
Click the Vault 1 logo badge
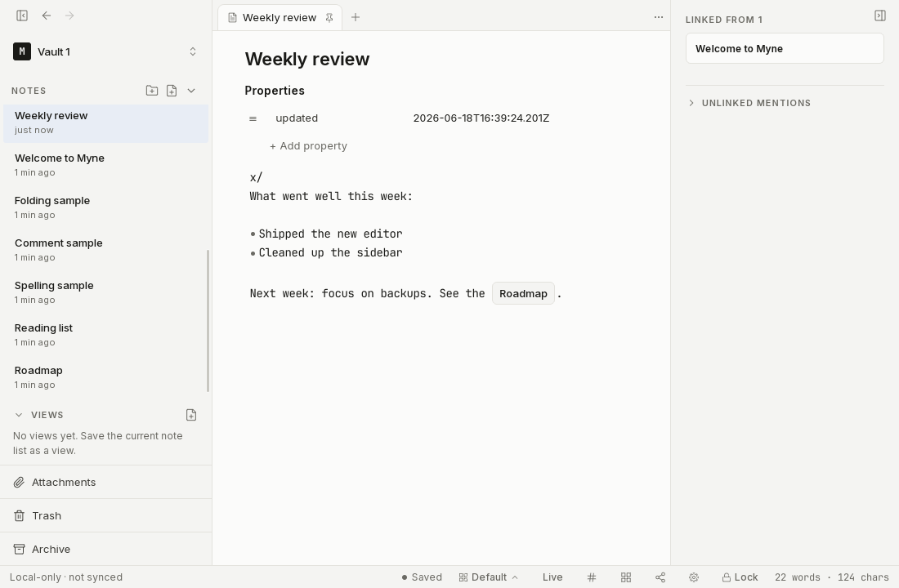point(22,51)
